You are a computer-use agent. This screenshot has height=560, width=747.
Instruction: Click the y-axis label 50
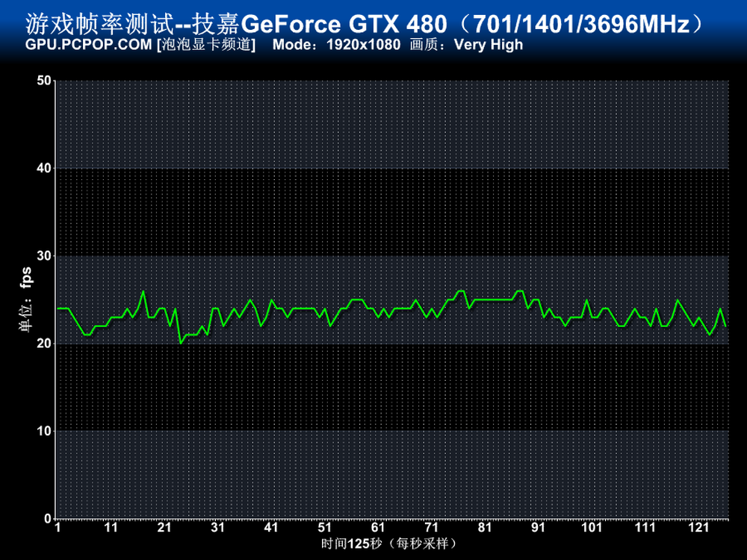(44, 81)
